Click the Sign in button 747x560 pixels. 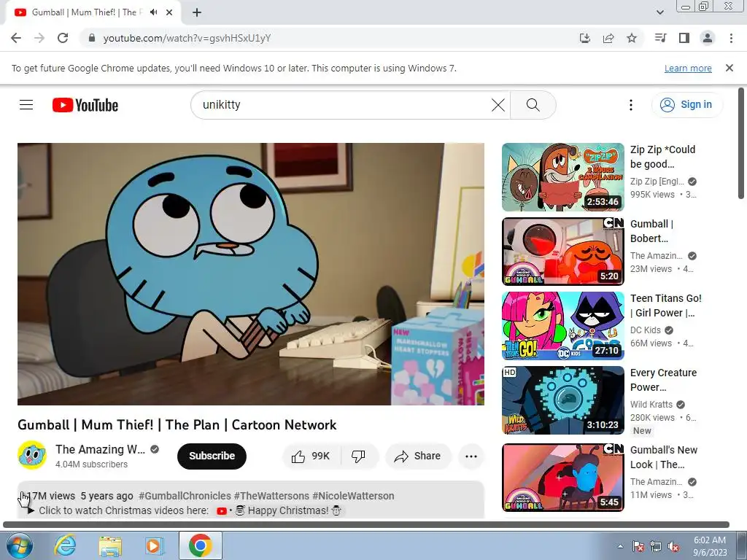[686, 105]
